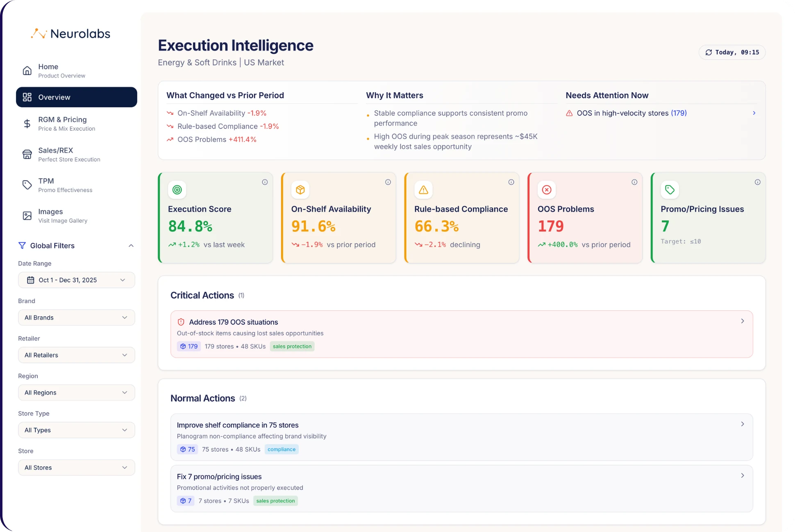Screen dimensions: 795x532
Task: Click the RGM & Pricing dollar icon
Action: (27, 123)
